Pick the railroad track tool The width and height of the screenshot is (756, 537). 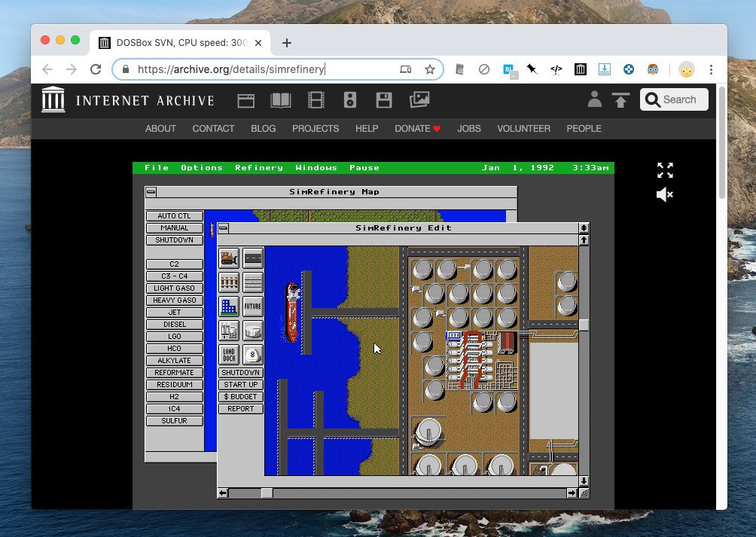coord(229,282)
